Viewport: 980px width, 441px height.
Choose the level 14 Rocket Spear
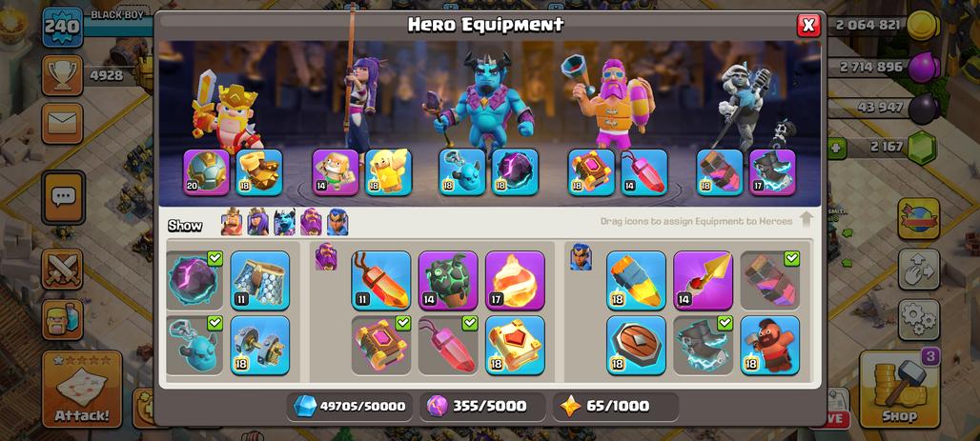click(704, 280)
